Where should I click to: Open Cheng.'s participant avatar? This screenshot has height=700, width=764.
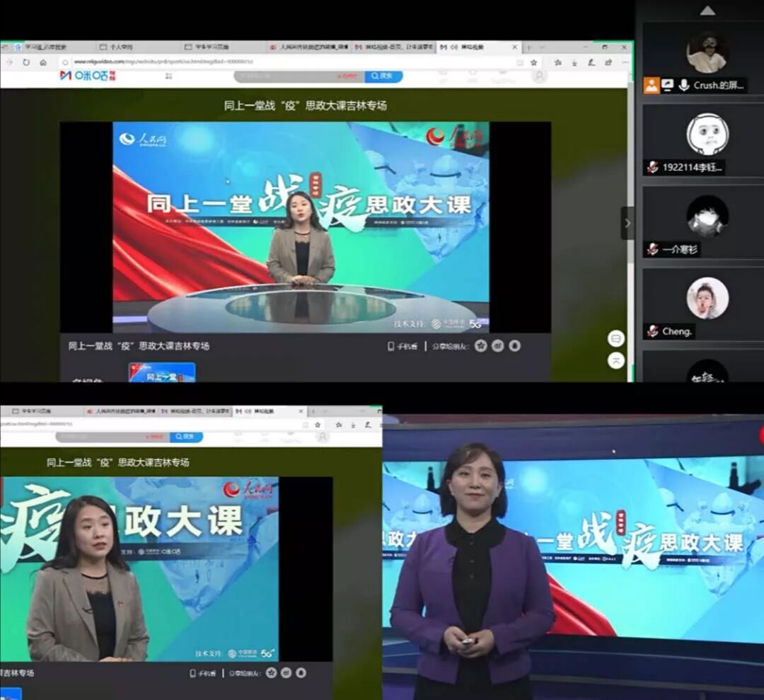pyautogui.click(x=707, y=298)
